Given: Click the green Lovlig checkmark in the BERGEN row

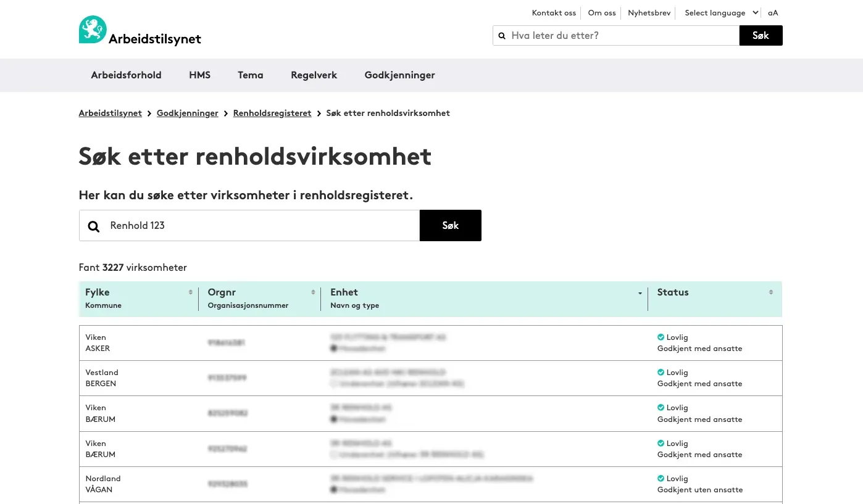Looking at the screenshot, I should coord(661,373).
